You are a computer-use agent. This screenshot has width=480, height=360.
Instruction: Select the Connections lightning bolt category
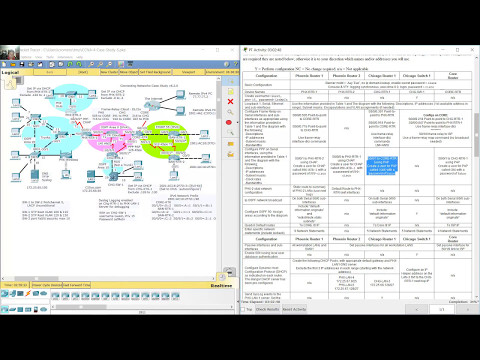pyautogui.click(x=28, y=294)
